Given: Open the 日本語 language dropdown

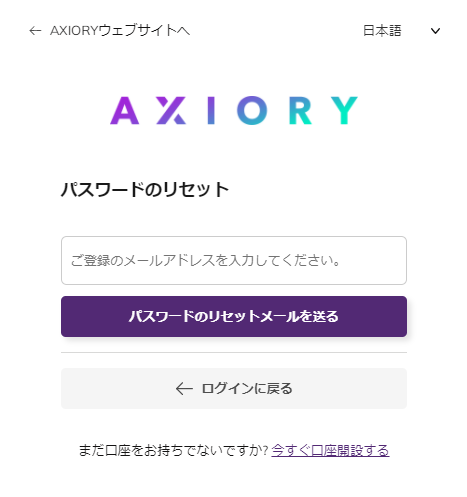Looking at the screenshot, I should [x=401, y=31].
